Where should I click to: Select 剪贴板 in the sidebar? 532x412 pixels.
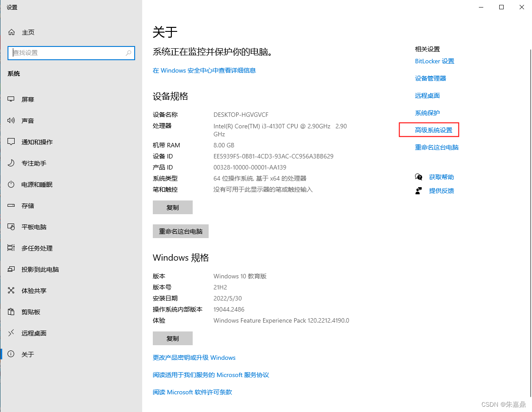click(x=71, y=312)
